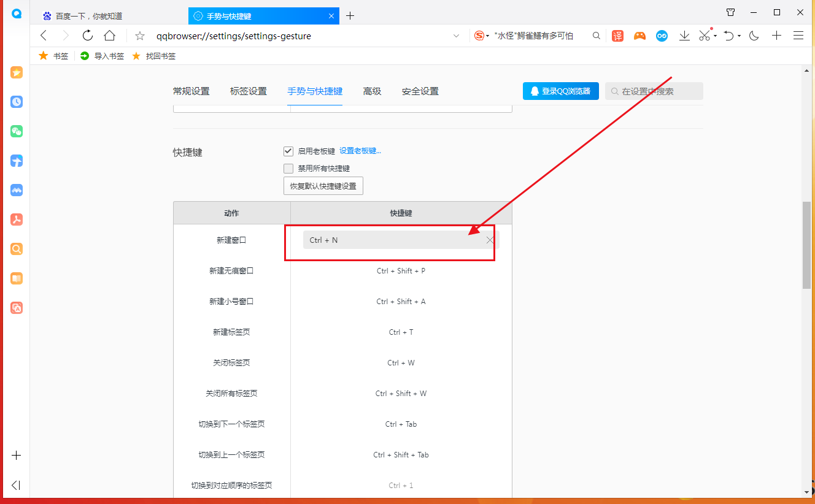The width and height of the screenshot is (815, 504).
Task: Enable the 禁用所有快捷键 checkbox
Action: tap(288, 169)
